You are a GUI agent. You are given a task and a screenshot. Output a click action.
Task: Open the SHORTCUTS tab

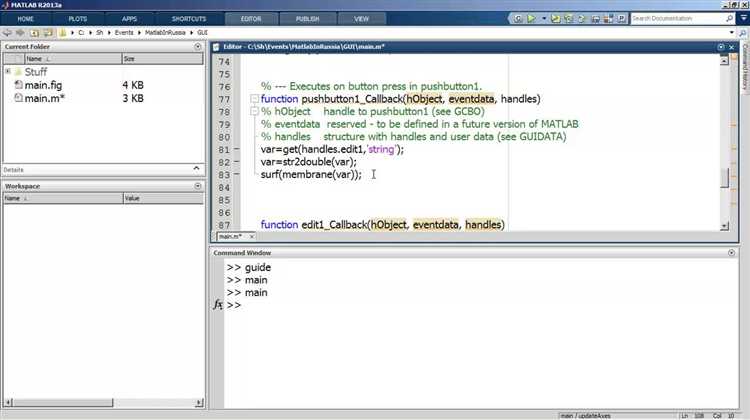pyautogui.click(x=189, y=19)
